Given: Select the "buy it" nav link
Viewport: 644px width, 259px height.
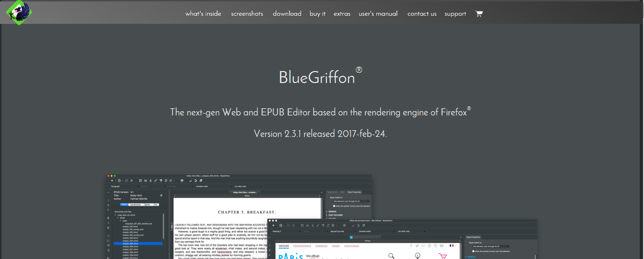Looking at the screenshot, I should click(317, 13).
